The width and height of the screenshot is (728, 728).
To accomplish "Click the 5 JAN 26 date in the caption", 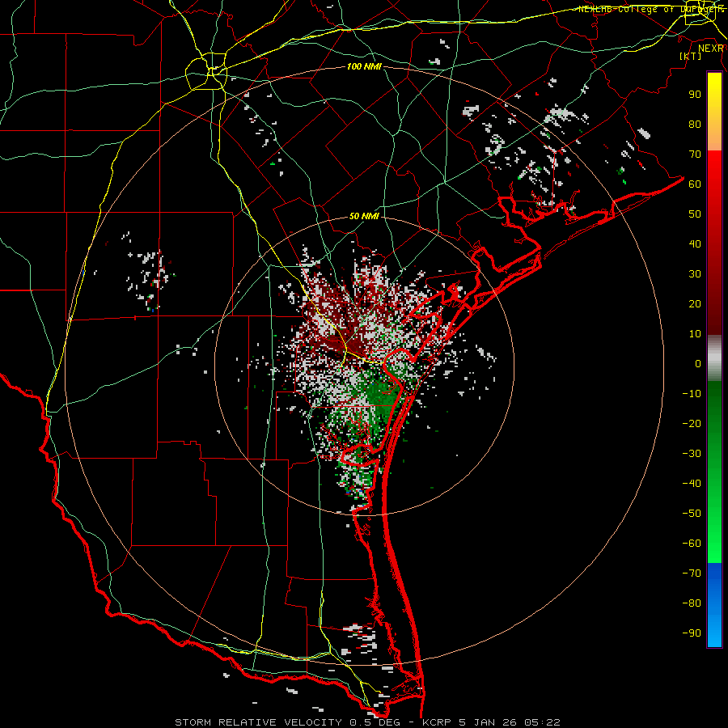I will 488,722.
